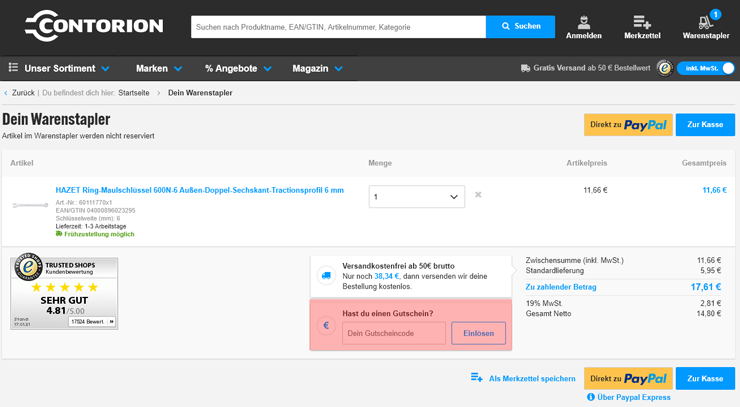Viewport: 740px width, 407px height.
Task: Open Unser Sortiment menu
Action: [x=59, y=68]
